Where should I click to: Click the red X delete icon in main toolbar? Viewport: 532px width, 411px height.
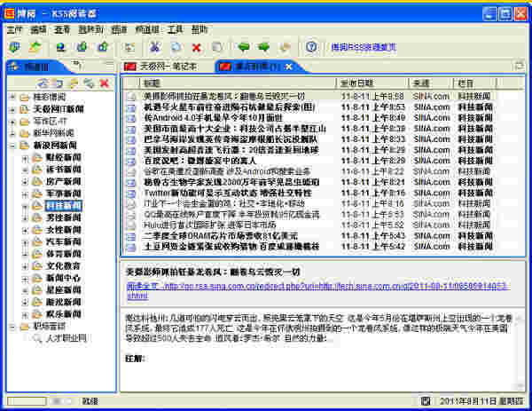click(197, 48)
